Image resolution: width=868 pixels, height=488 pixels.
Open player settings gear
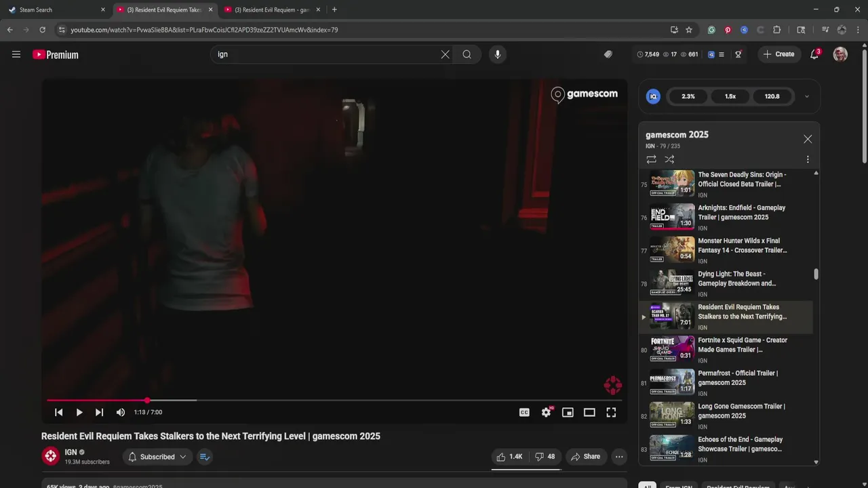[x=546, y=412]
